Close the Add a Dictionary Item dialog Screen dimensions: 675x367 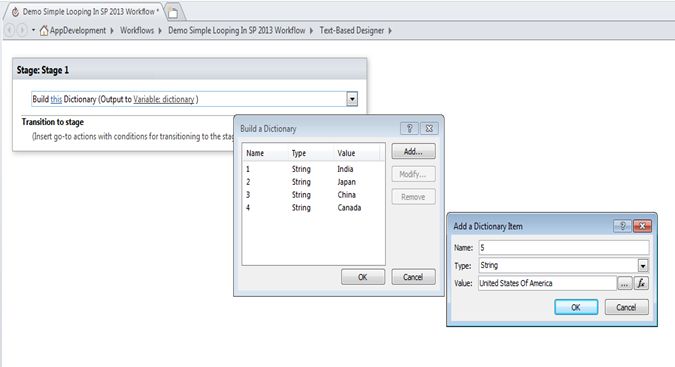click(642, 226)
